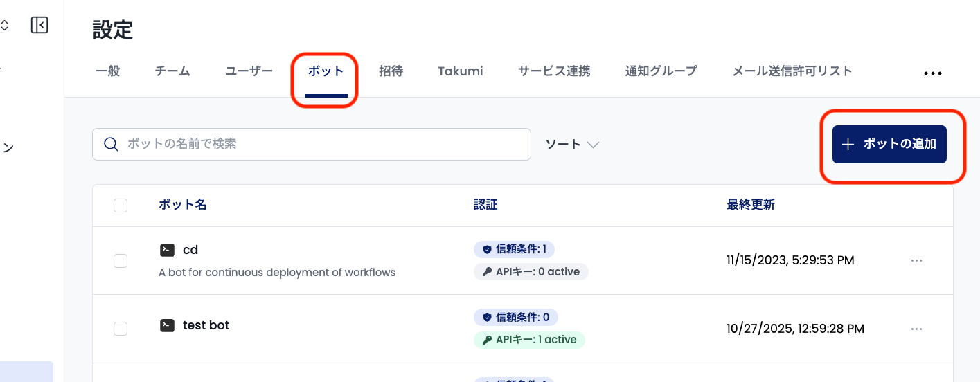Click the 最終更新 column header

click(x=751, y=205)
